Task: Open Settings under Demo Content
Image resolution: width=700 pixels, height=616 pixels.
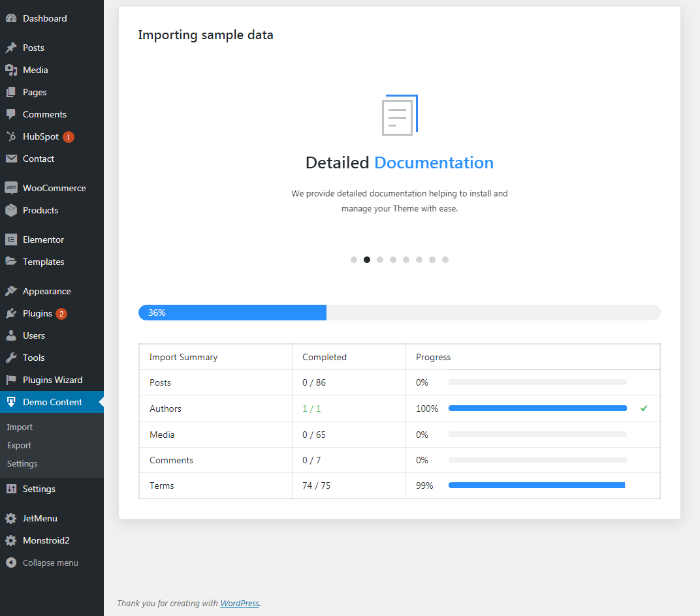Action: pyautogui.click(x=22, y=463)
